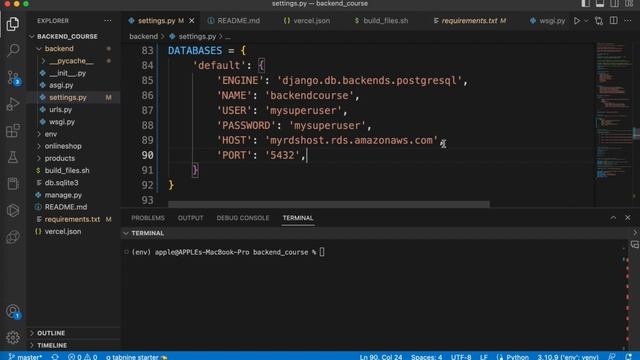Open urls.py in explorer
The width and height of the screenshot is (640, 360).
pos(60,109)
